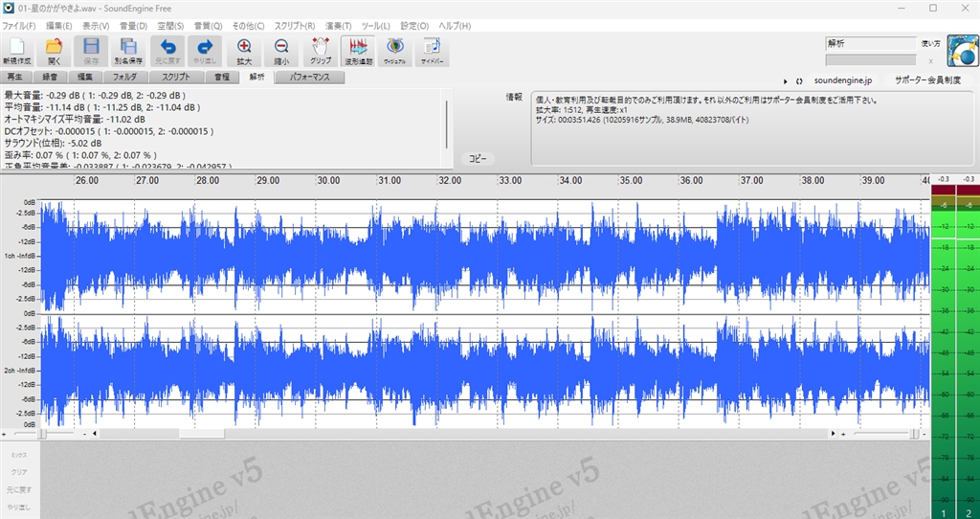The width and height of the screenshot is (980, 519).
Task: Click the horizontal waveform scrollbar thumb
Action: (202, 434)
